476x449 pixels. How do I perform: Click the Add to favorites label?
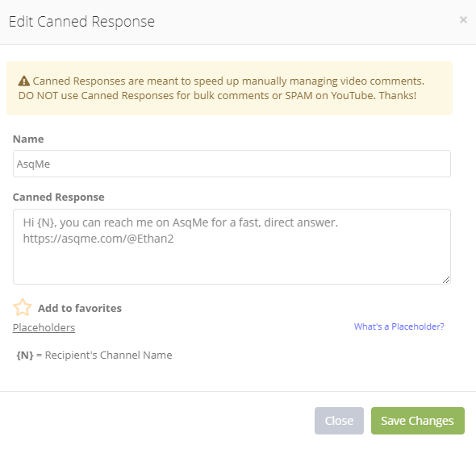tap(80, 308)
